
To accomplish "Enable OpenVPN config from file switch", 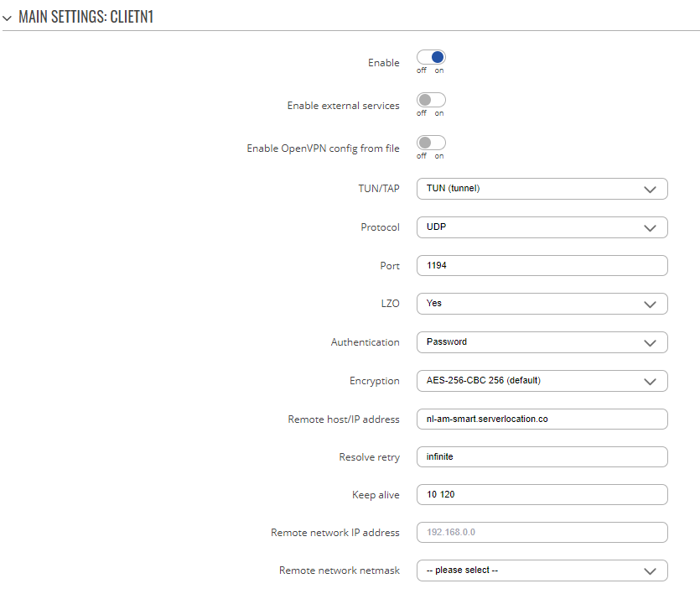I will (x=431, y=143).
